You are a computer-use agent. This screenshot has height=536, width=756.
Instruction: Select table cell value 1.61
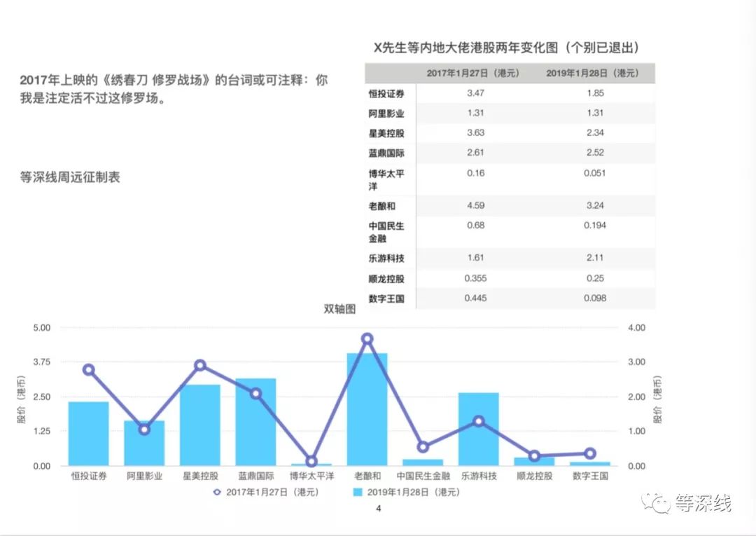(x=475, y=258)
